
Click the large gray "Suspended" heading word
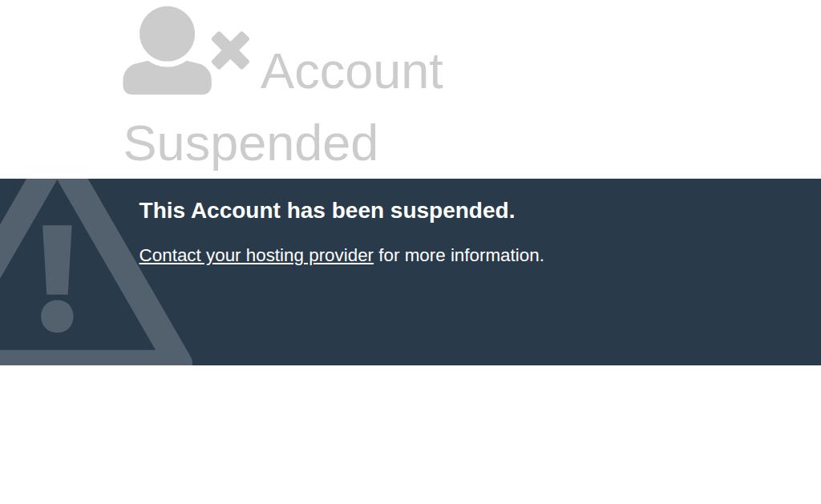pos(251,143)
